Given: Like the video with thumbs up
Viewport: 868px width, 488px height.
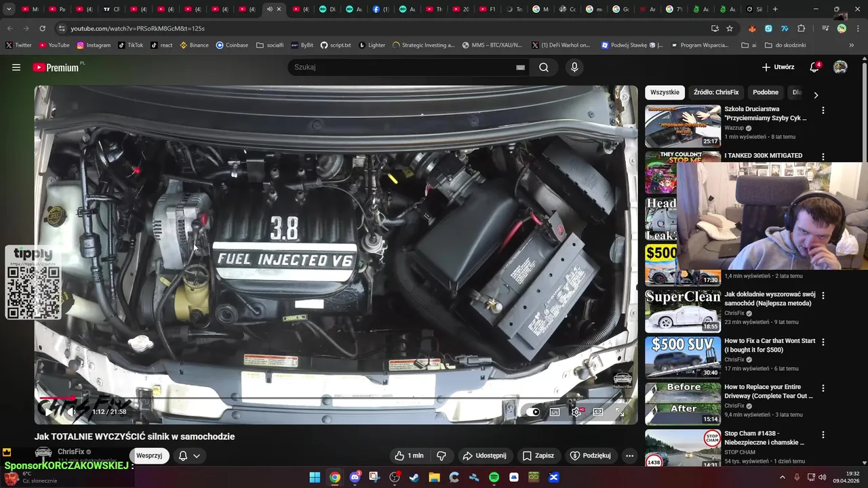Looking at the screenshot, I should pos(409,455).
